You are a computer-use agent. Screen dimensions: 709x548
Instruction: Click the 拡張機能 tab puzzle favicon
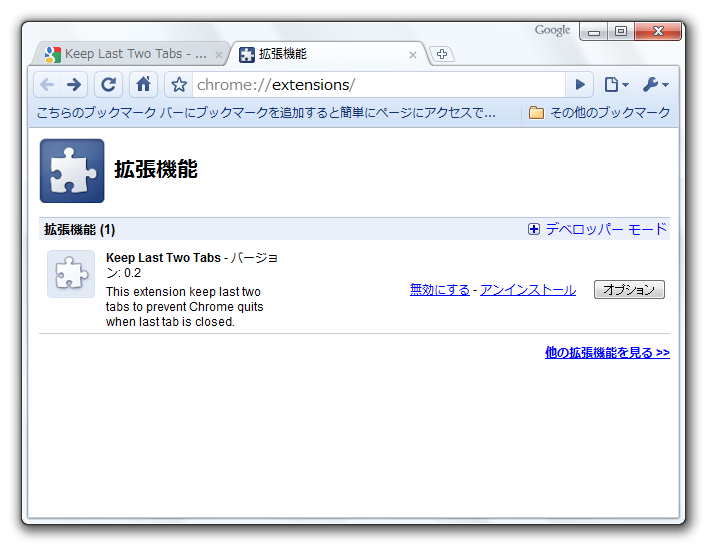tap(247, 55)
